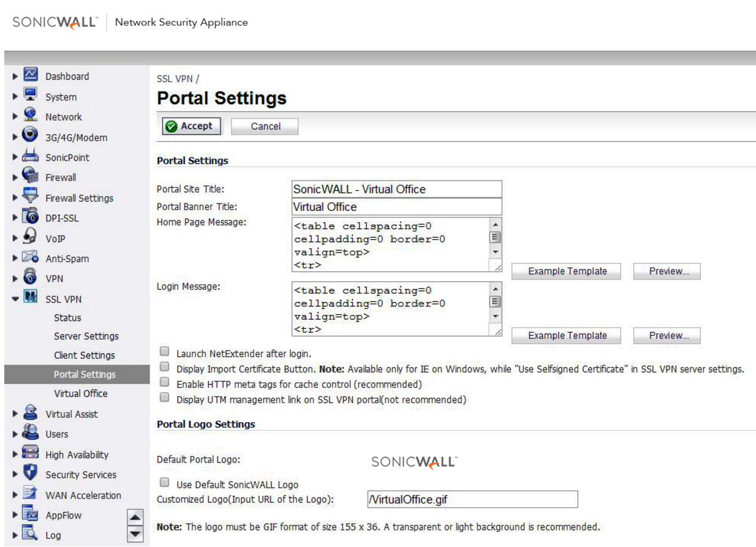Click Home Page Message scrollbar down arrow
This screenshot has width=756, height=547.
point(496,251)
